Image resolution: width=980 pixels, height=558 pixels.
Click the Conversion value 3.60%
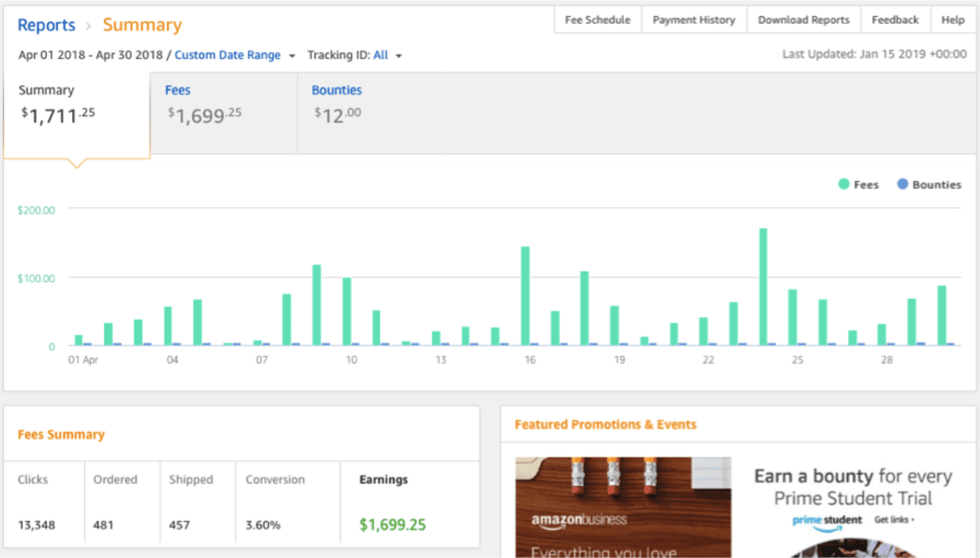263,525
